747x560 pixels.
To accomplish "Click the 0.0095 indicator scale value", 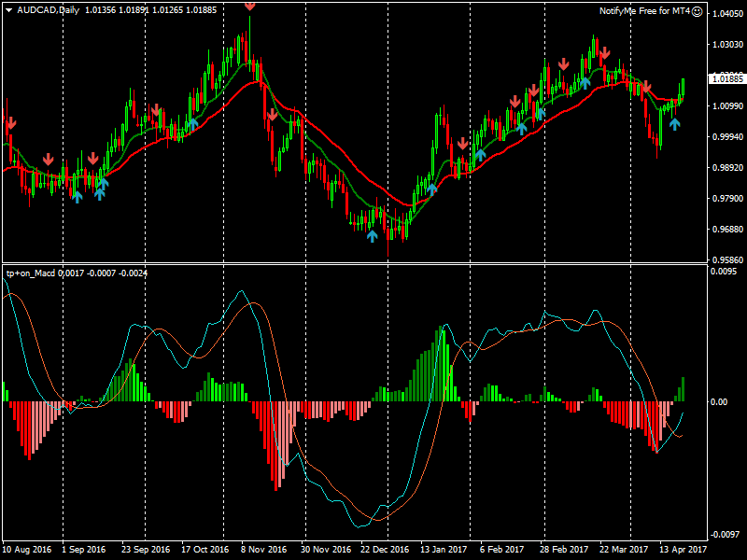I will pyautogui.click(x=723, y=272).
